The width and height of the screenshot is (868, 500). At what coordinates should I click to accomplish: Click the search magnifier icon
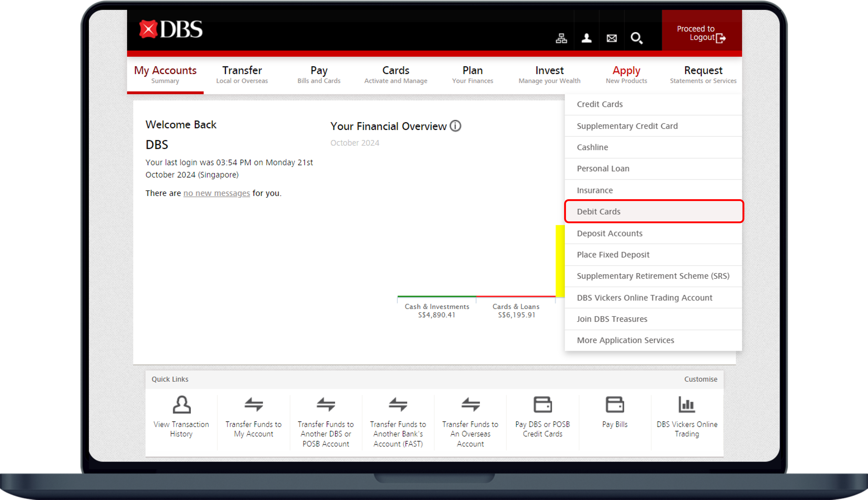(637, 38)
